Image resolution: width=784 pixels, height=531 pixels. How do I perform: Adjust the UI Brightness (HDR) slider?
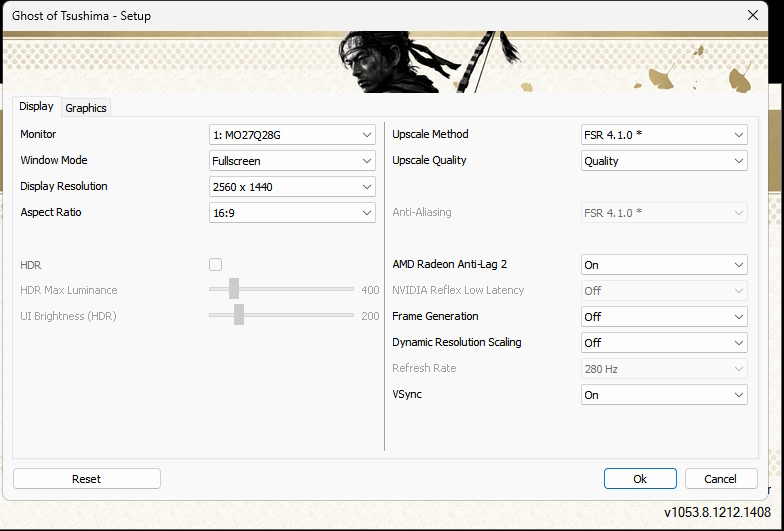coord(239,315)
